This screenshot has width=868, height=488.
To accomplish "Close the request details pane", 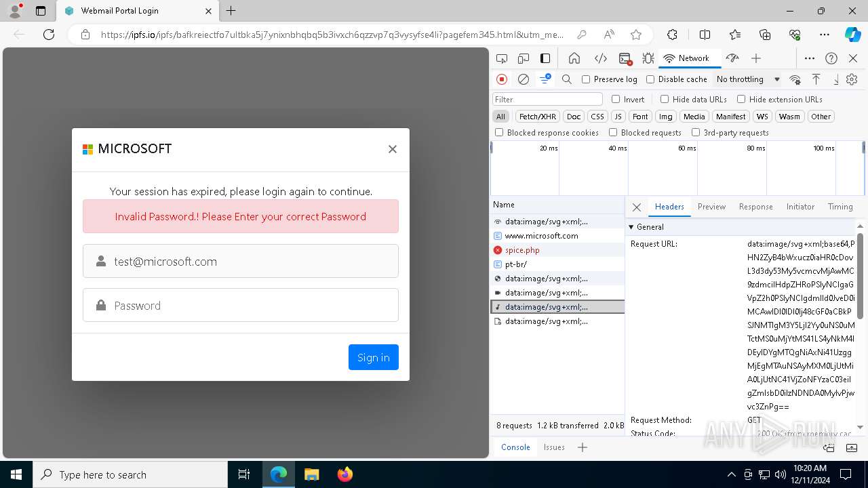I will tap(637, 207).
